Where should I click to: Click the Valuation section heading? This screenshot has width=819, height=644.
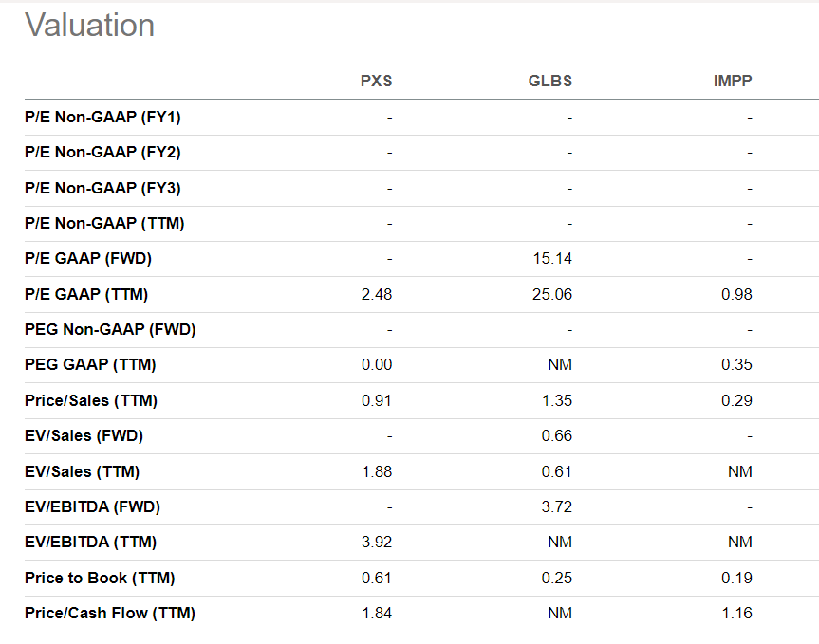(90, 26)
